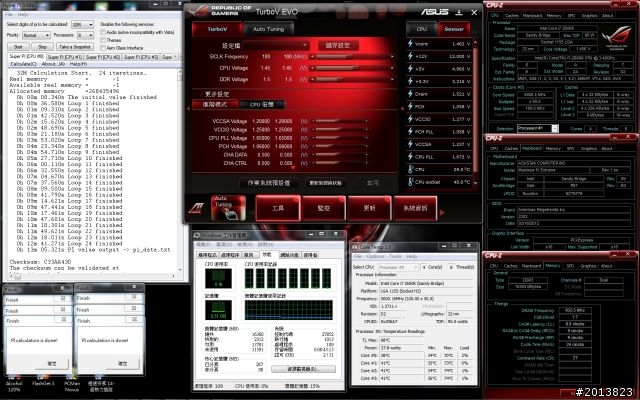Click the CPU PLL lightning sensor icon
Image resolution: width=640 pixels, height=400 pixels.
[x=410, y=156]
